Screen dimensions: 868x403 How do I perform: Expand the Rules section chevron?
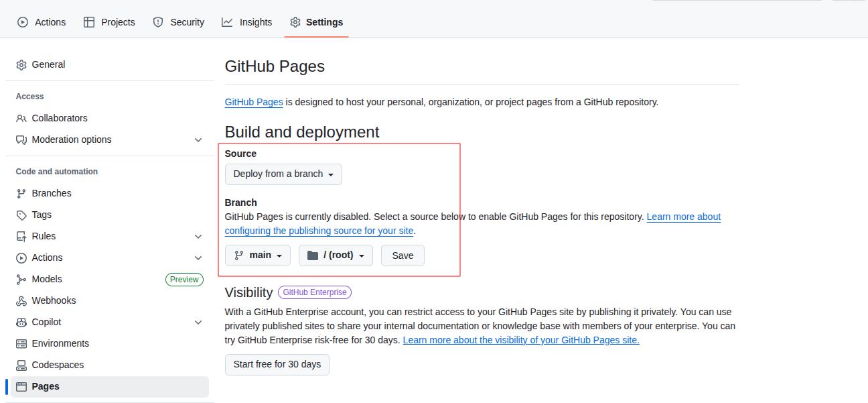(198, 237)
